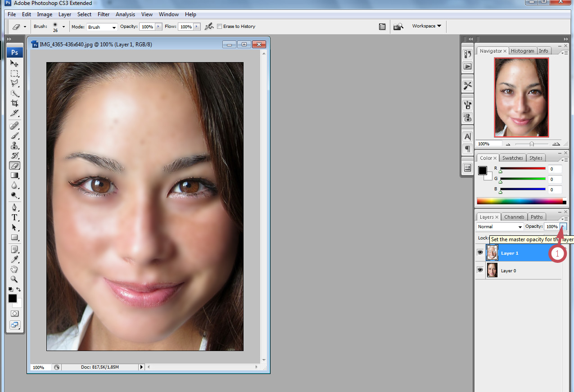Click the Quick Mask mode button
The image size is (574, 392).
tap(14, 313)
